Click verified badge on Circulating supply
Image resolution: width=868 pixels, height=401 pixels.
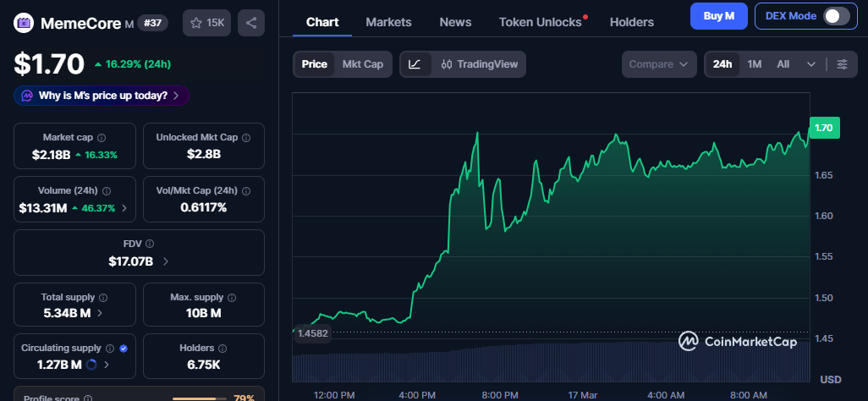(x=124, y=349)
